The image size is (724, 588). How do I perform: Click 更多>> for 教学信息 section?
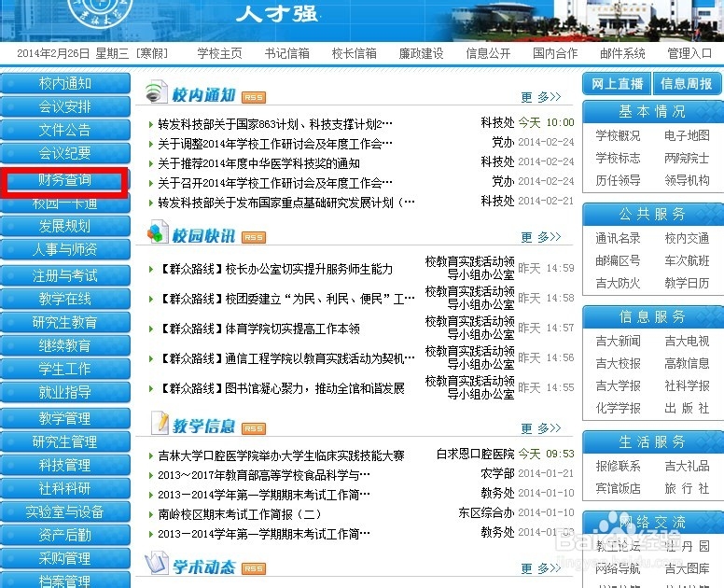[541, 428]
